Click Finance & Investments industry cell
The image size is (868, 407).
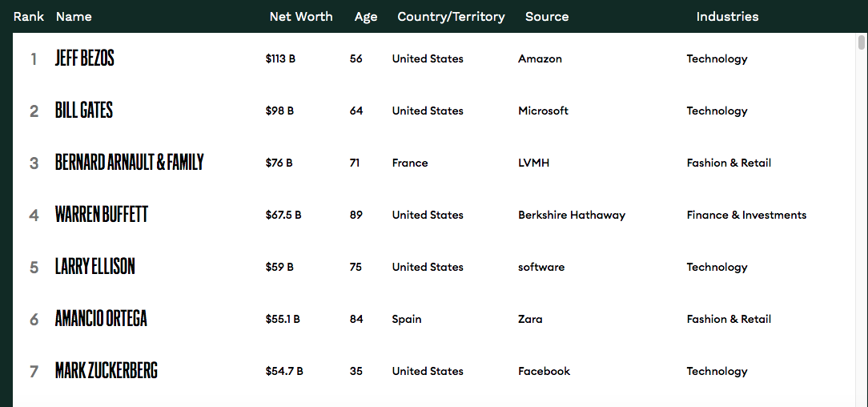click(746, 215)
